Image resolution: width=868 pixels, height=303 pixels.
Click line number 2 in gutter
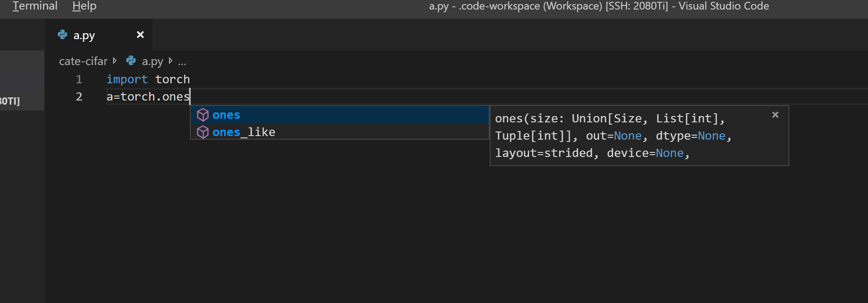(79, 96)
